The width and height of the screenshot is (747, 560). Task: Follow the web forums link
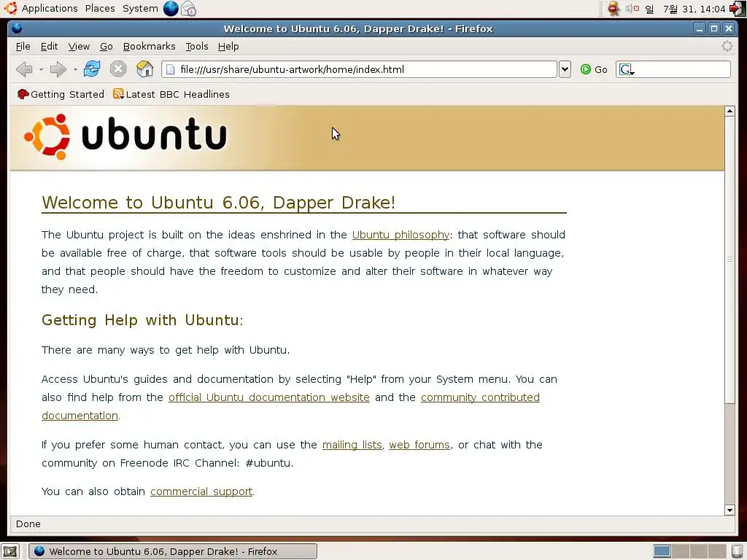(419, 445)
